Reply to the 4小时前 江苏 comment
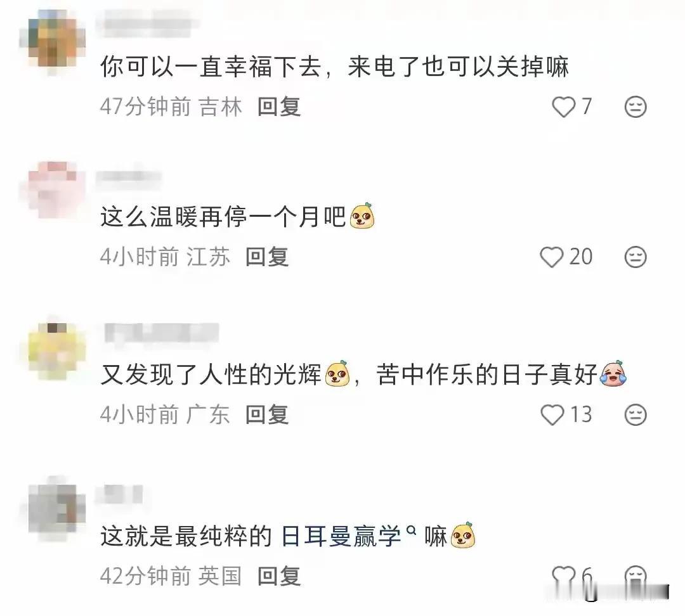685x616 pixels. point(267,257)
